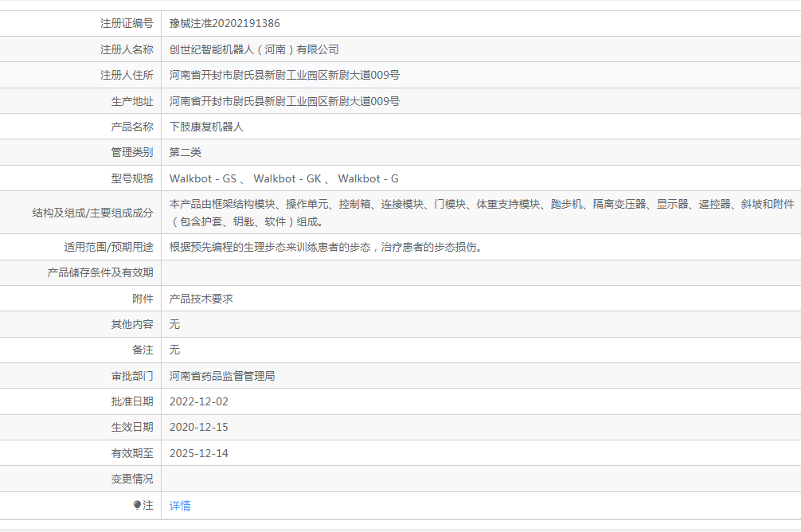Select the Walkbot model specification text

(284, 178)
